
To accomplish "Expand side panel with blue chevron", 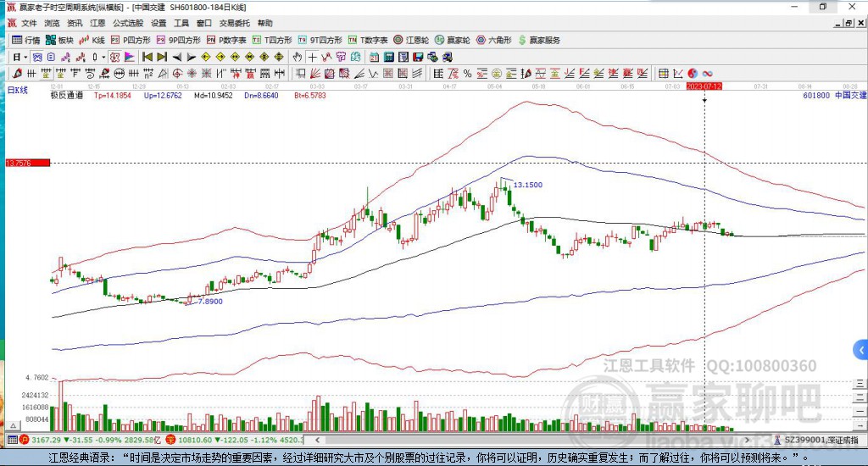I will tap(860, 350).
